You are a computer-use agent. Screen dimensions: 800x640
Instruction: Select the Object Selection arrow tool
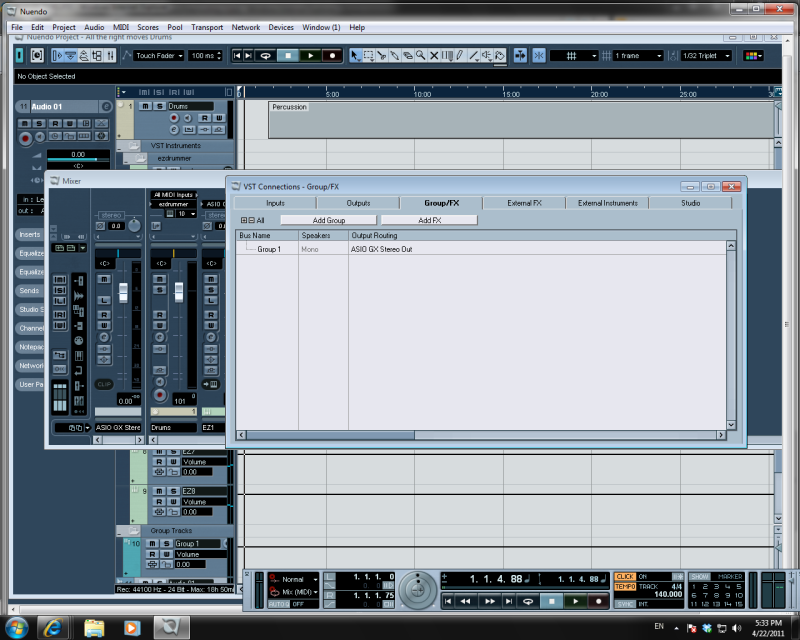click(x=355, y=55)
